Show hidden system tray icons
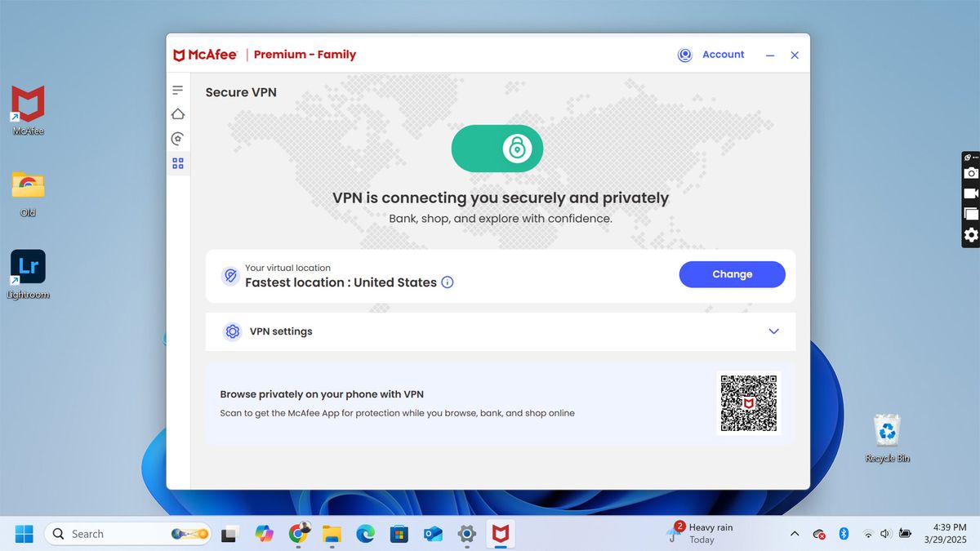Image resolution: width=980 pixels, height=551 pixels. coord(794,533)
